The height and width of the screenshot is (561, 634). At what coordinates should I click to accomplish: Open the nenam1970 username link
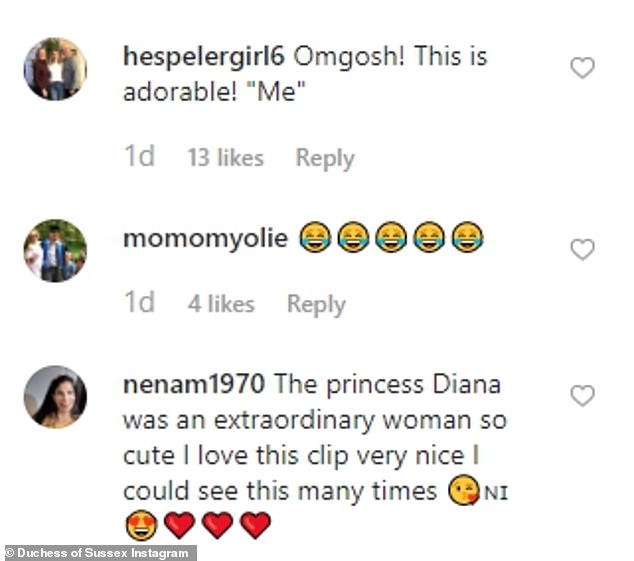click(194, 384)
